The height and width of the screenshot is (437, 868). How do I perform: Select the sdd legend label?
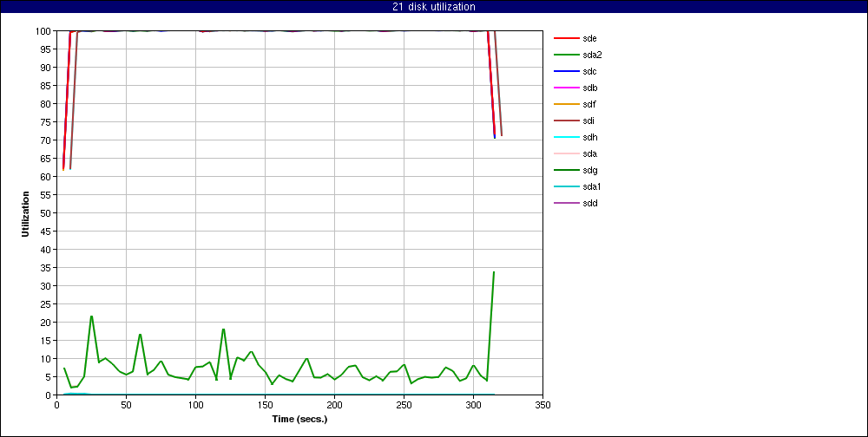coord(589,203)
